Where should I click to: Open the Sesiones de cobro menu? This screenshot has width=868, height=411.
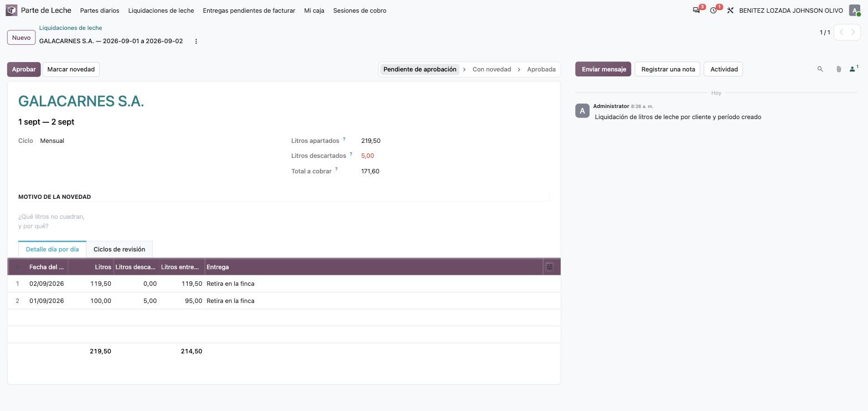point(360,11)
